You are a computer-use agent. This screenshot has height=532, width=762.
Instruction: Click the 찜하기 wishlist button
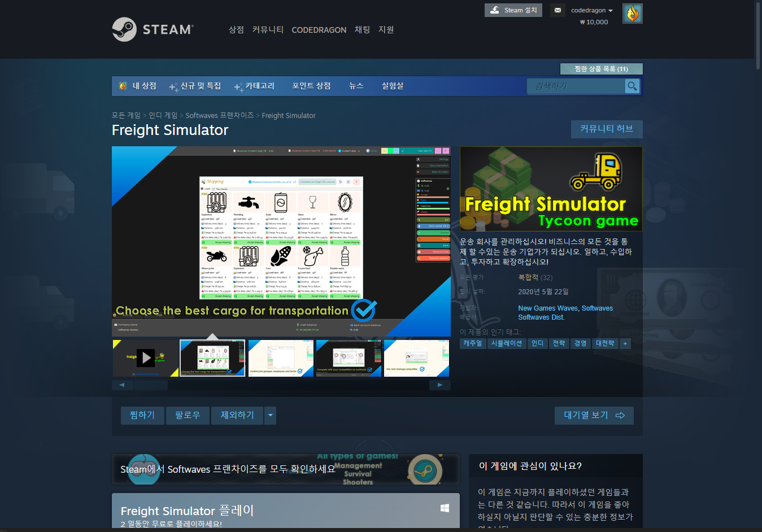point(142,415)
